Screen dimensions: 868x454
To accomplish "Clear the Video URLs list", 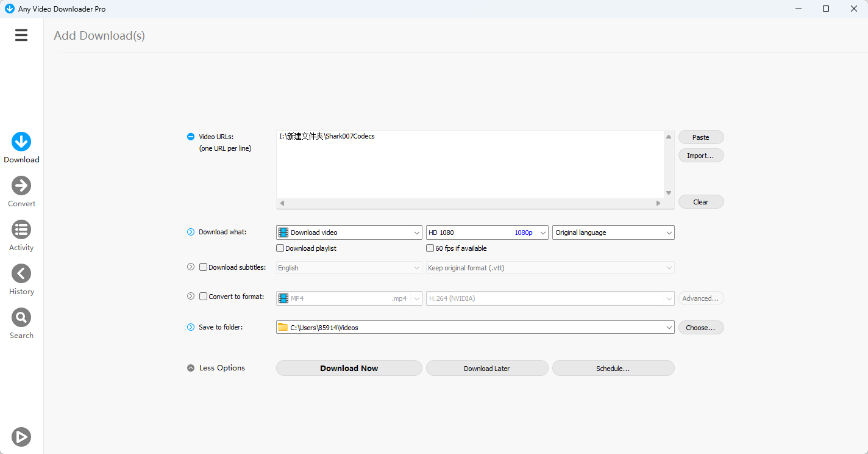I will pyautogui.click(x=701, y=202).
